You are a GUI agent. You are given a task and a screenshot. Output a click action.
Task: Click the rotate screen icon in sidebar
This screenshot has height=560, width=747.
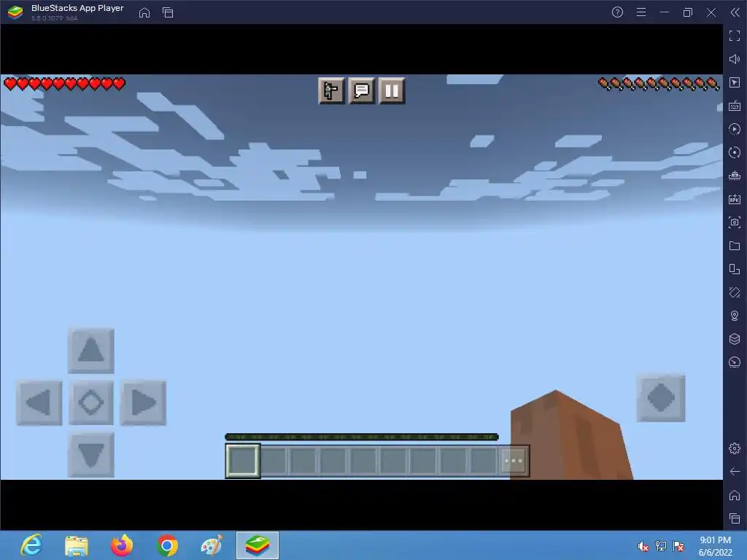click(735, 292)
